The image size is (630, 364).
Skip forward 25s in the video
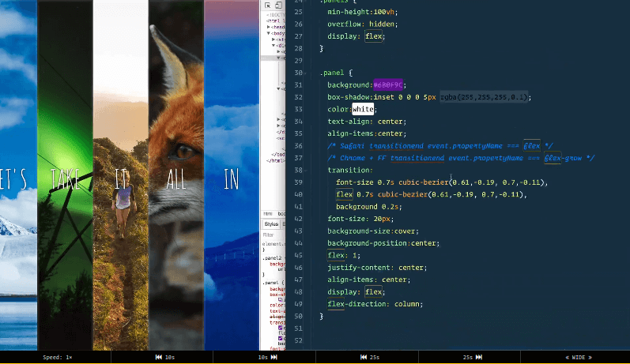pyautogui.click(x=473, y=357)
